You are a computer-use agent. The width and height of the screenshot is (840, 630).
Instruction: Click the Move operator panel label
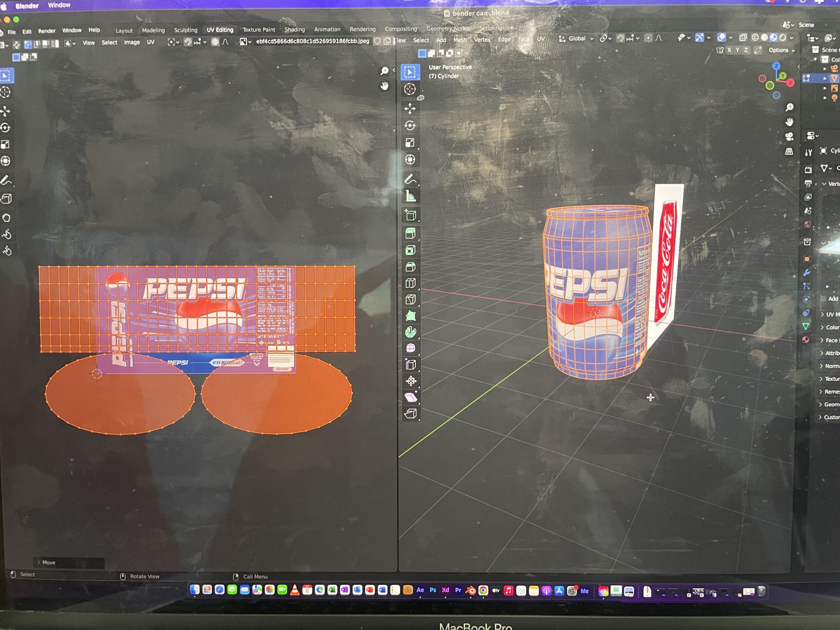coord(48,562)
